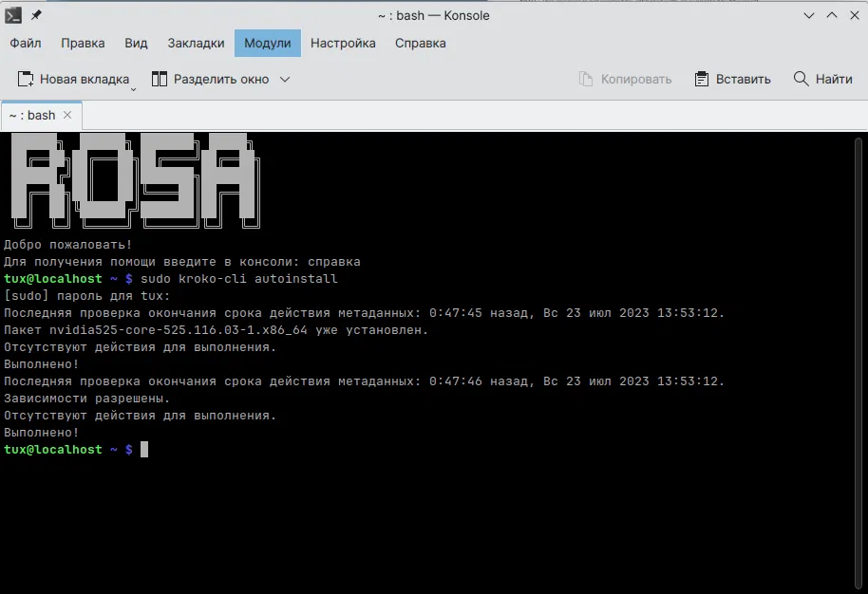This screenshot has width=868, height=594.
Task: Click the Копировать copy icon
Action: (586, 79)
